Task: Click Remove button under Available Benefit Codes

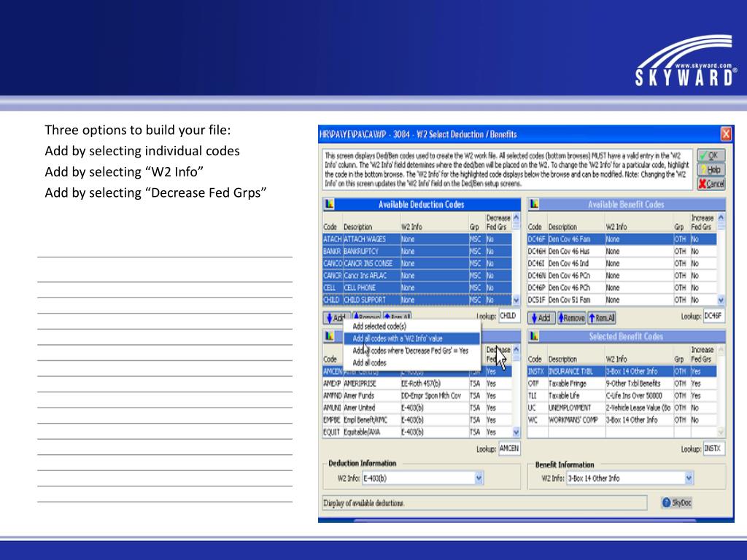Action: pos(571,318)
